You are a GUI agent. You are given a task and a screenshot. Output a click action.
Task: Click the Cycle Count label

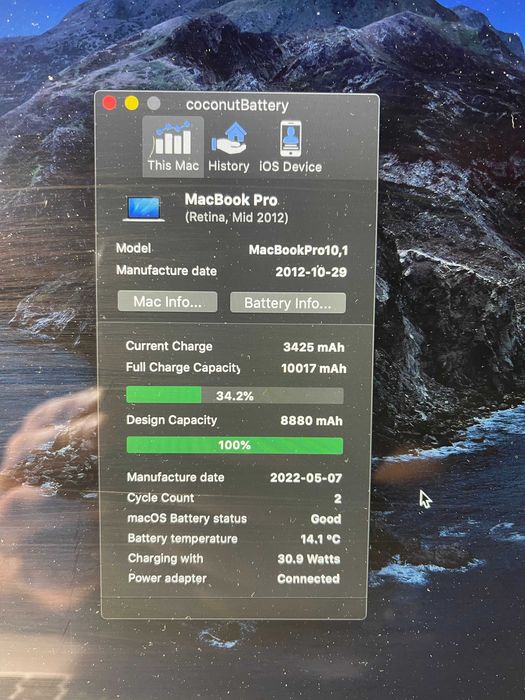click(x=161, y=498)
